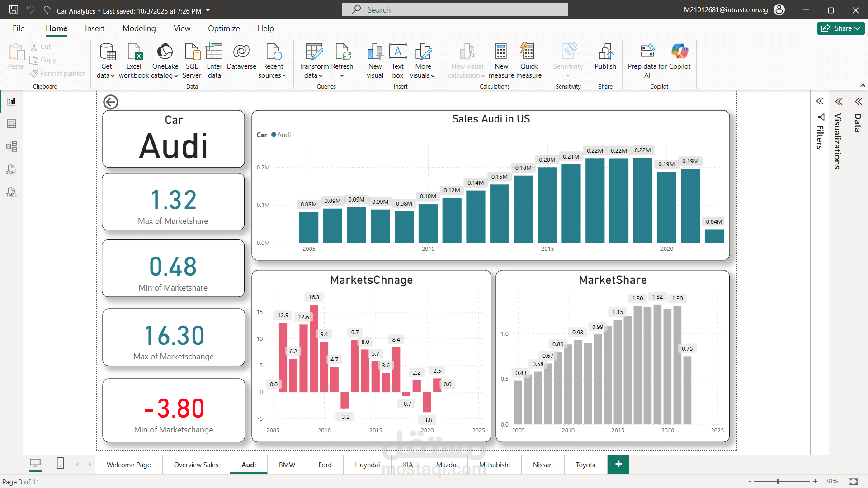Open the Share dropdown button

(x=841, y=28)
